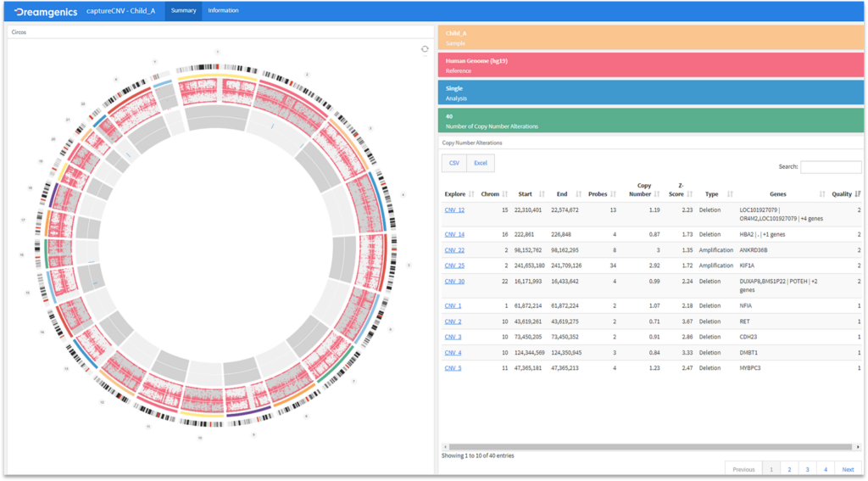Click the KIF1A gene cell
The height and width of the screenshot is (481, 868).
(x=748, y=266)
